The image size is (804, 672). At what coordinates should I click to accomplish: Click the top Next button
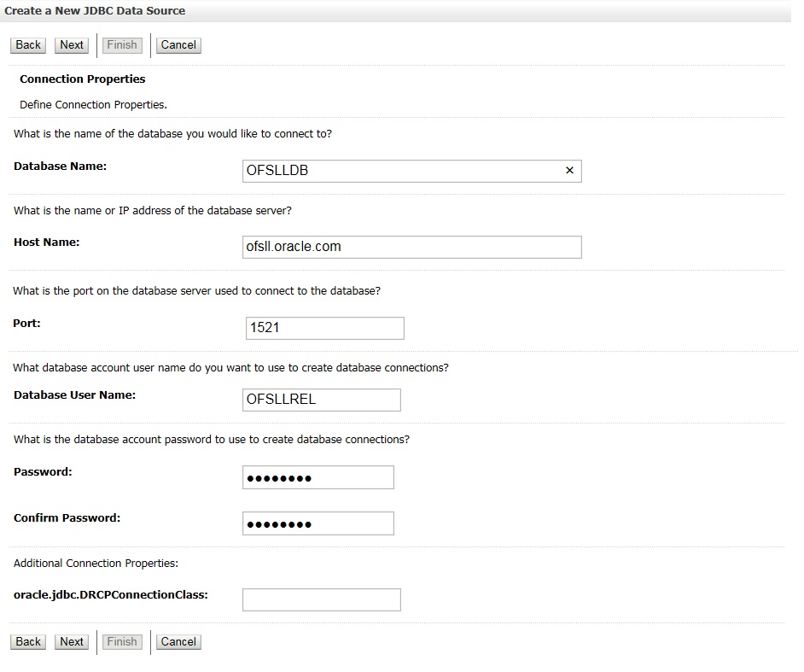coord(72,45)
